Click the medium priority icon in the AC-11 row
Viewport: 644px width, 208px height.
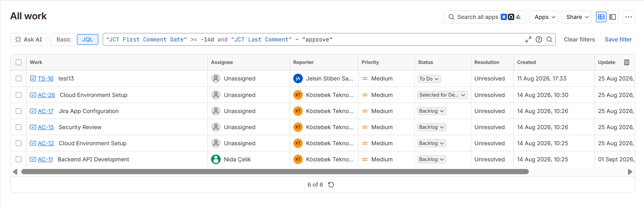pos(365,159)
